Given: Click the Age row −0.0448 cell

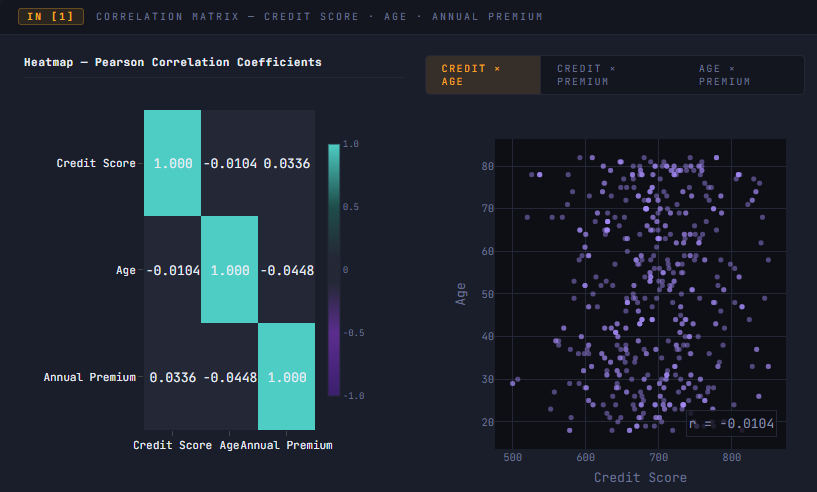Looking at the screenshot, I should tap(287, 269).
